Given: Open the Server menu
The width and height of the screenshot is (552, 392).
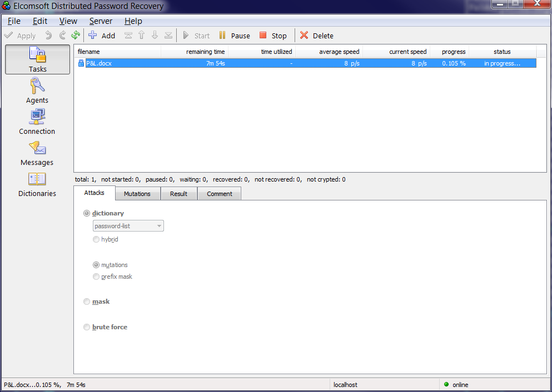Looking at the screenshot, I should pos(101,21).
